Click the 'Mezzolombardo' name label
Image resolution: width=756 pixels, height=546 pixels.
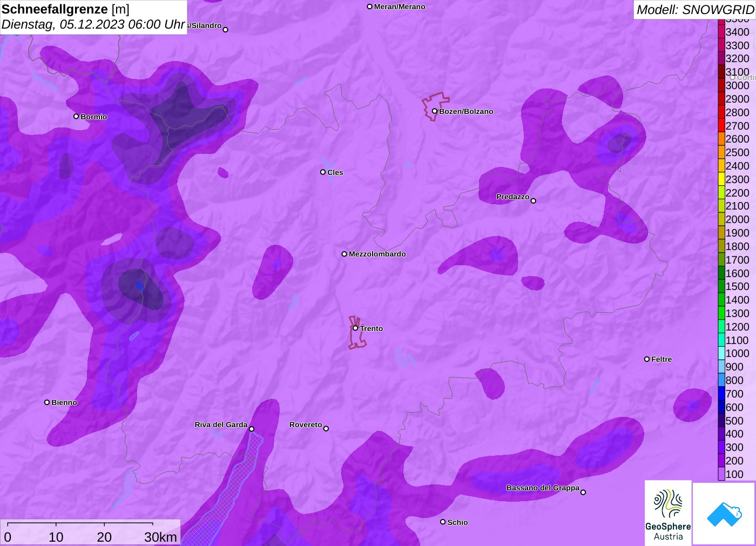click(377, 254)
